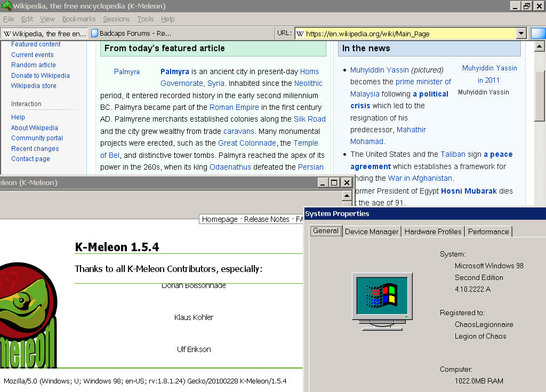Click Muhyiddin Yassin in 2011 image link

(x=489, y=74)
